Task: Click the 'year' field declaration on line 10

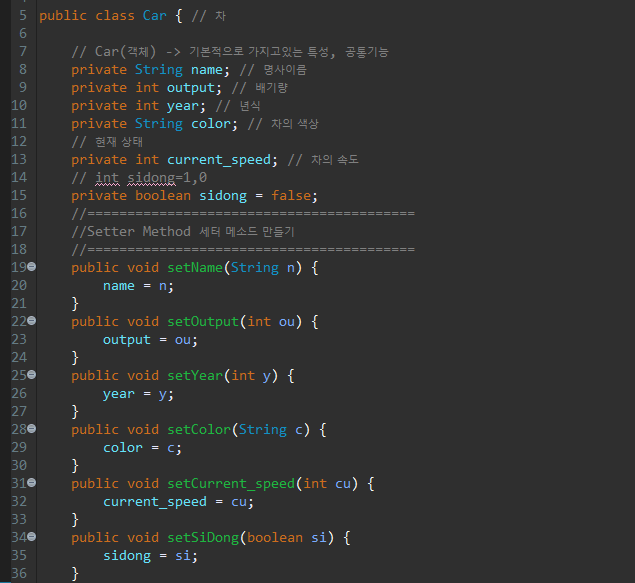Action: (183, 106)
